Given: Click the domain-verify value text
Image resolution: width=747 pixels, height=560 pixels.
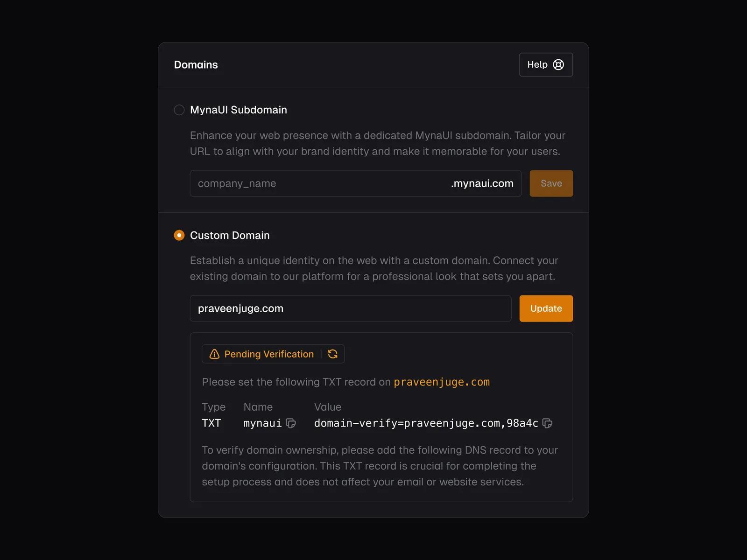Looking at the screenshot, I should click(x=426, y=423).
